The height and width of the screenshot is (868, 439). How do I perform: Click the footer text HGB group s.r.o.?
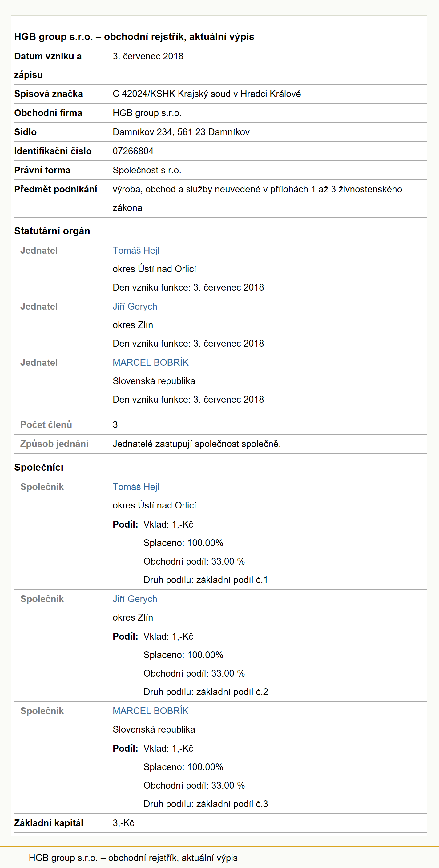click(133, 858)
